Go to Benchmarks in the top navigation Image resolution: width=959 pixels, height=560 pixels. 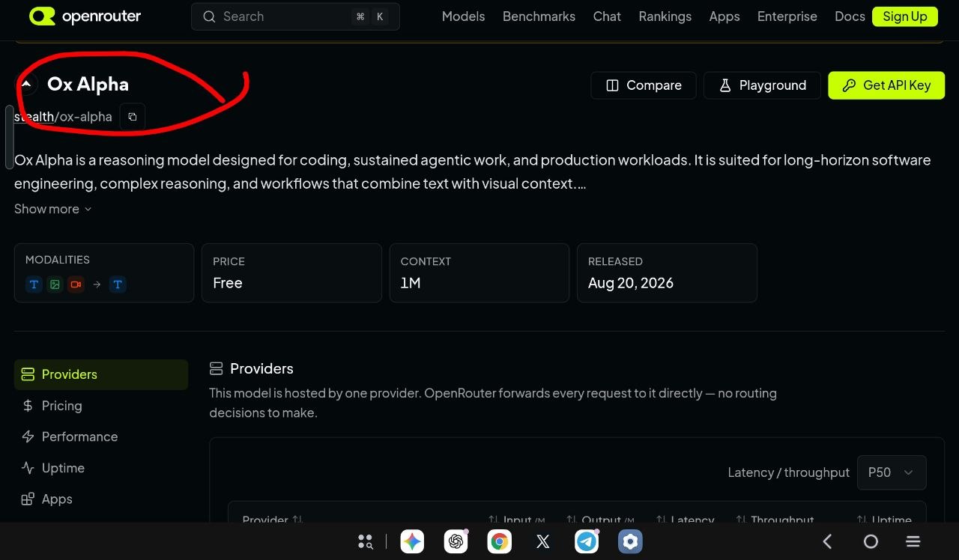[539, 16]
